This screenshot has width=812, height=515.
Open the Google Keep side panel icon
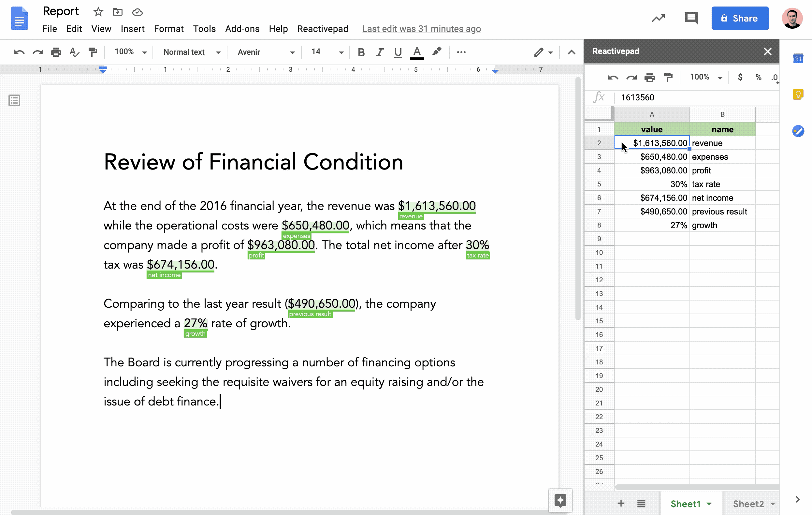tap(798, 95)
